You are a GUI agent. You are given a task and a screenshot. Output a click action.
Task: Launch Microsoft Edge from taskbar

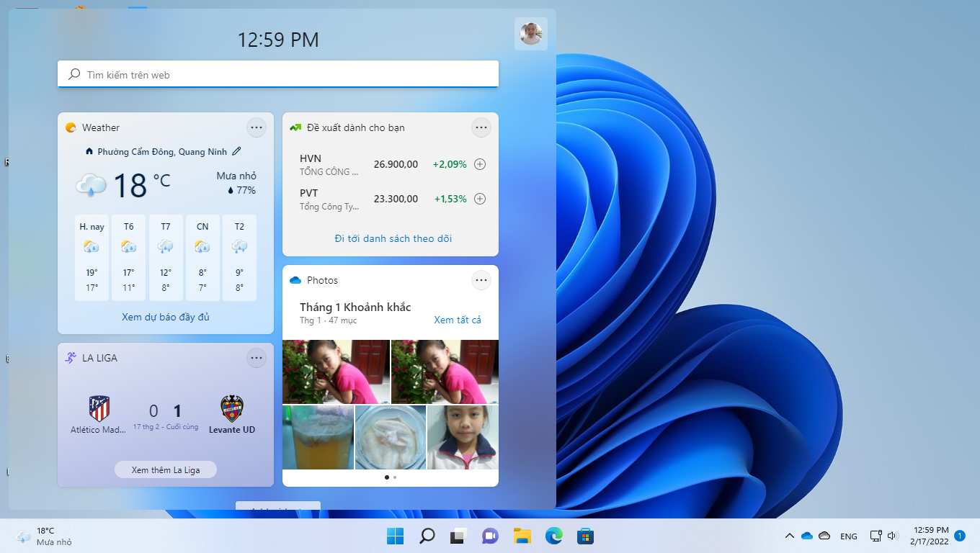coord(553,536)
